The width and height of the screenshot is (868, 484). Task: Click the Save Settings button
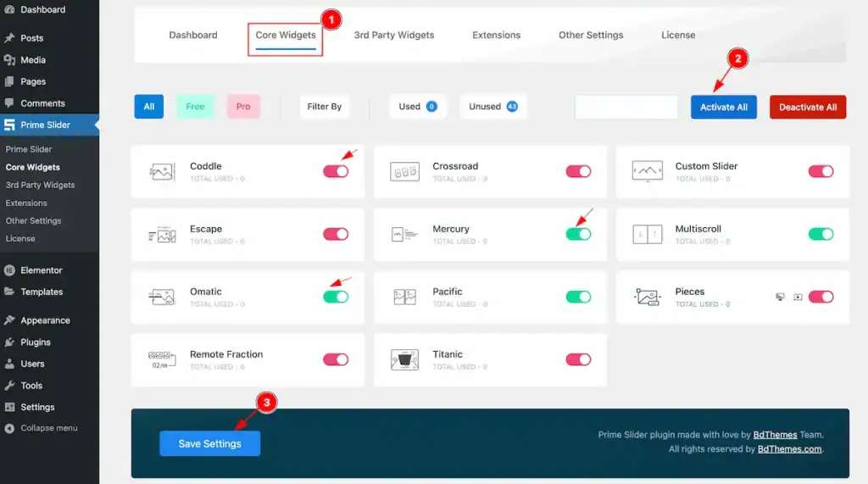210,443
